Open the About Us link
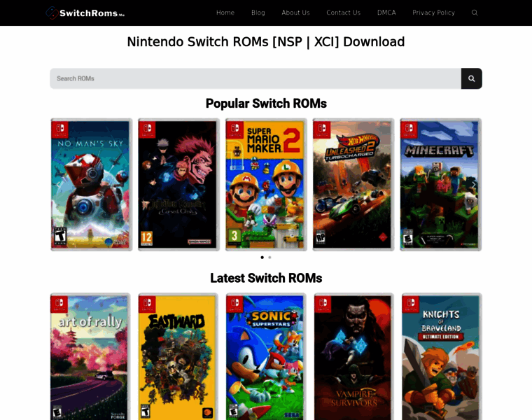Viewport: 532px width, 420px height. 295,13
